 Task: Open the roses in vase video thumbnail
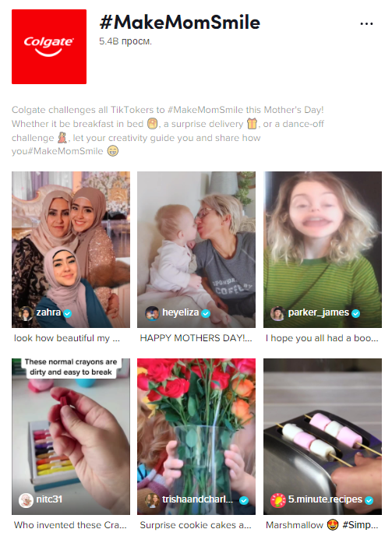pyautogui.click(x=196, y=436)
